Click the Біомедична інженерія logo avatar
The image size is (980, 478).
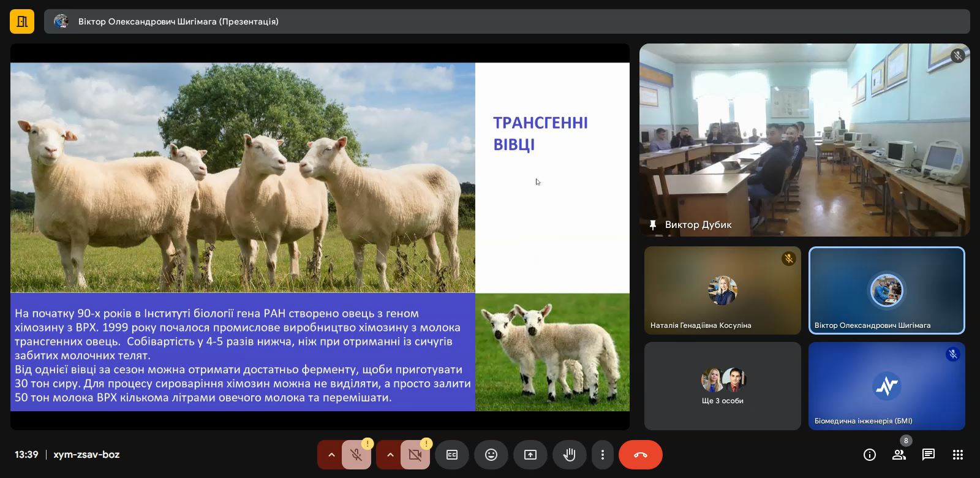887,386
